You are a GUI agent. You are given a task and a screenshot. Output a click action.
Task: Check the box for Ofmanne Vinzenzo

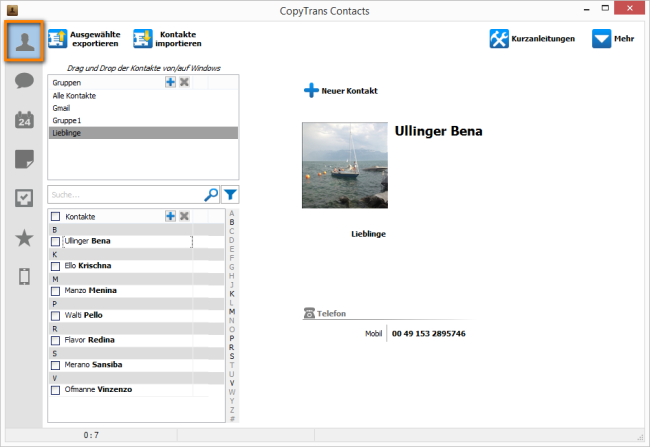coord(55,390)
